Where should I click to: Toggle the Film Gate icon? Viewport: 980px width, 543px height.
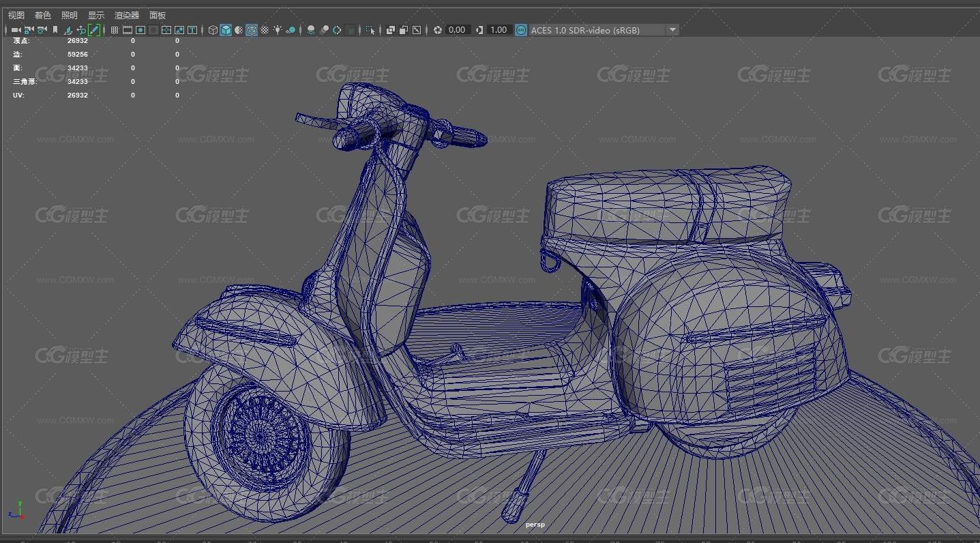pyautogui.click(x=128, y=30)
